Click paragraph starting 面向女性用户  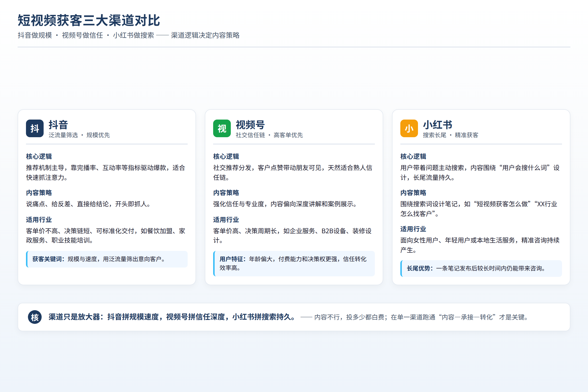point(480,245)
